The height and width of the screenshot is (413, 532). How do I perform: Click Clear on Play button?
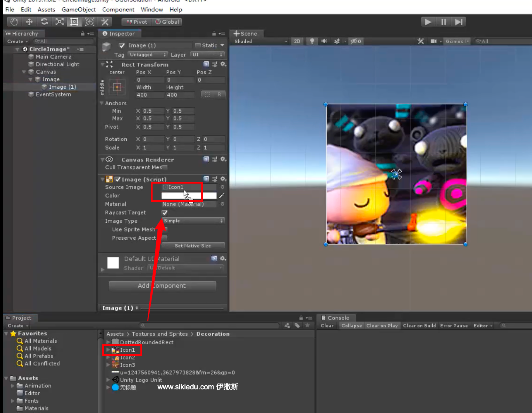(382, 326)
